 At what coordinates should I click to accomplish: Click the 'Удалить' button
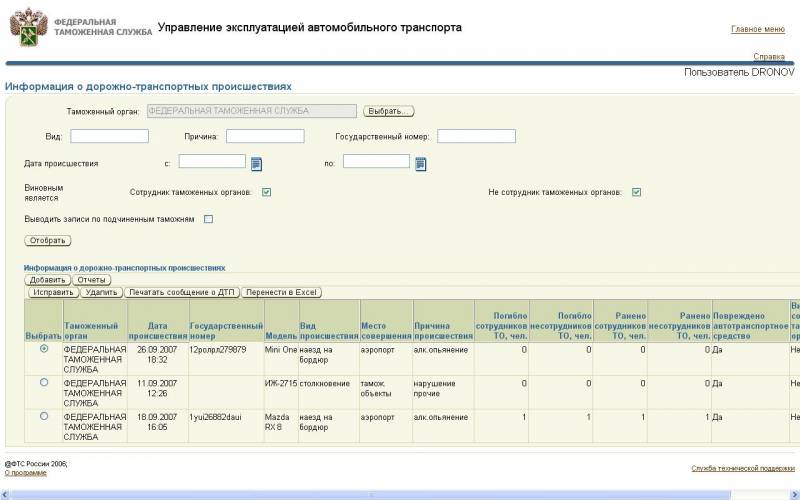102,292
